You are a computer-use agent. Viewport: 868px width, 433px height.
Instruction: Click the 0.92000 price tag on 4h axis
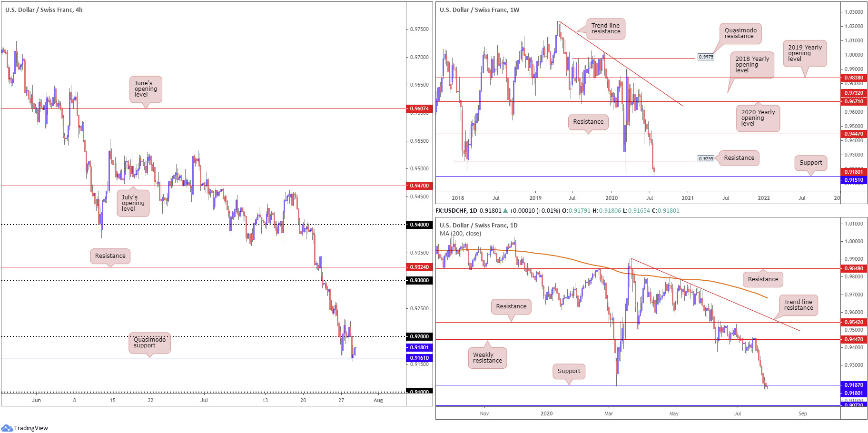[x=419, y=336]
